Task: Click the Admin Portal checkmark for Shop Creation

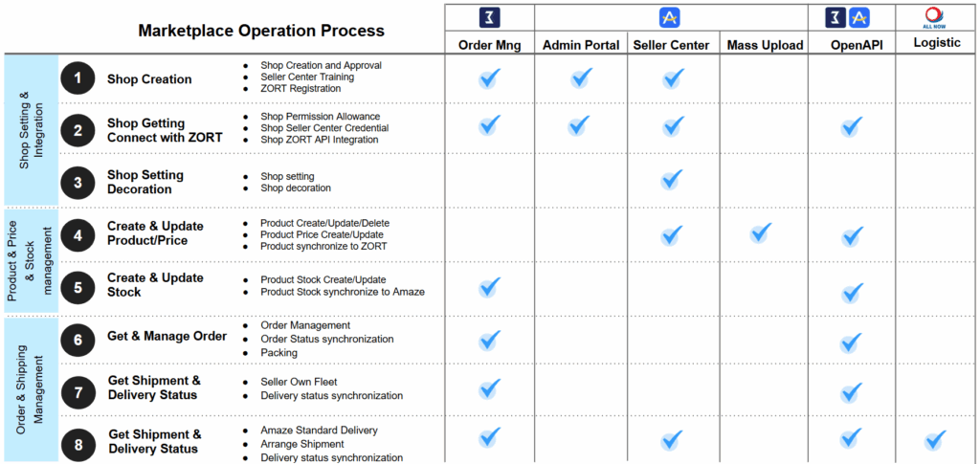Action: click(581, 78)
